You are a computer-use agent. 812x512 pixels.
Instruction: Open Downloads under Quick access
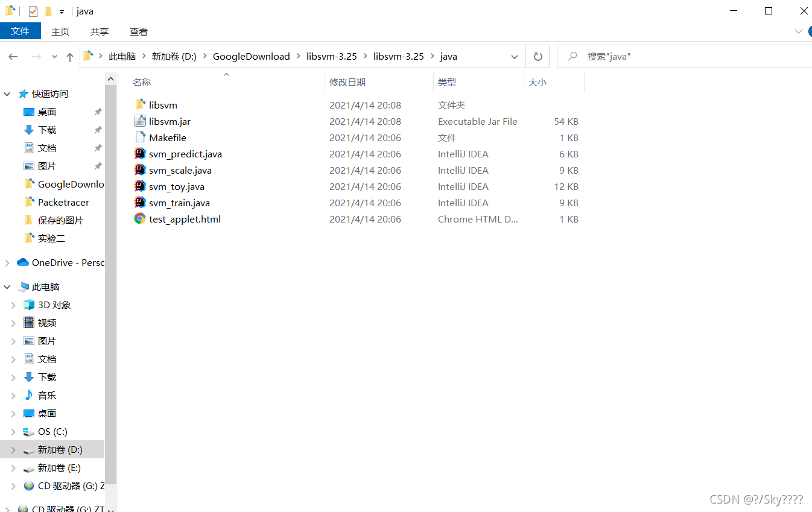tap(47, 130)
